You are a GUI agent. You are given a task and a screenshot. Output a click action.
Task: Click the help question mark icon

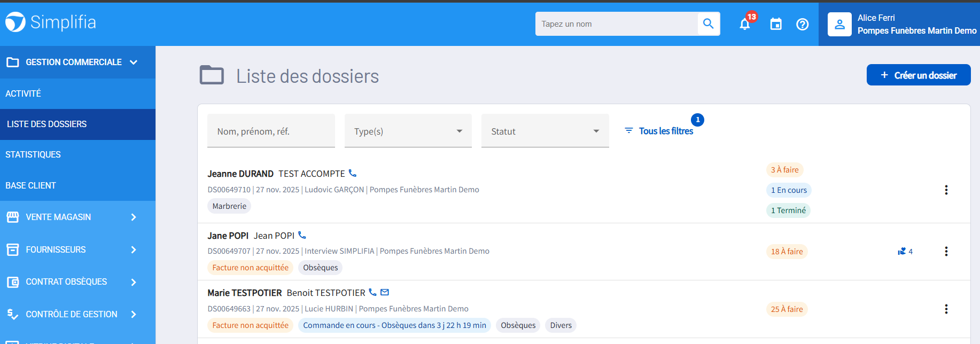(x=802, y=24)
